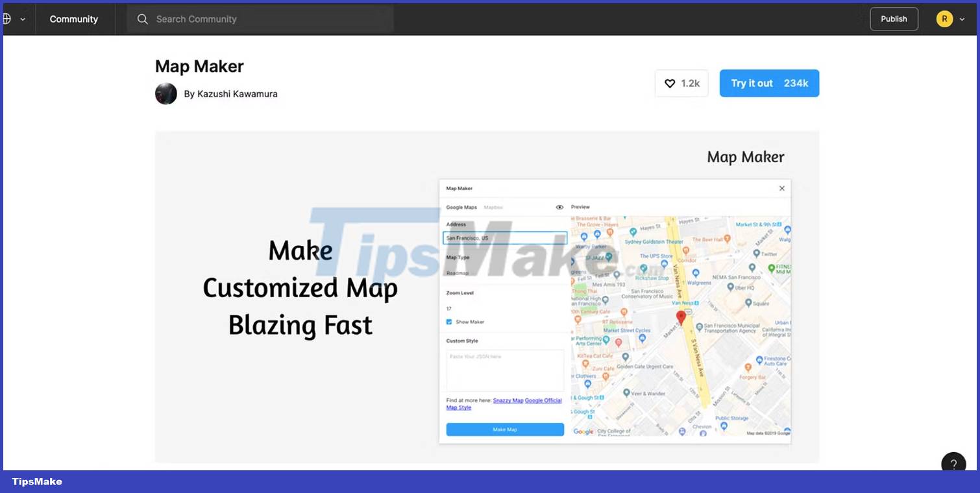Click the red map pin marker
980x493 pixels.
(x=681, y=317)
